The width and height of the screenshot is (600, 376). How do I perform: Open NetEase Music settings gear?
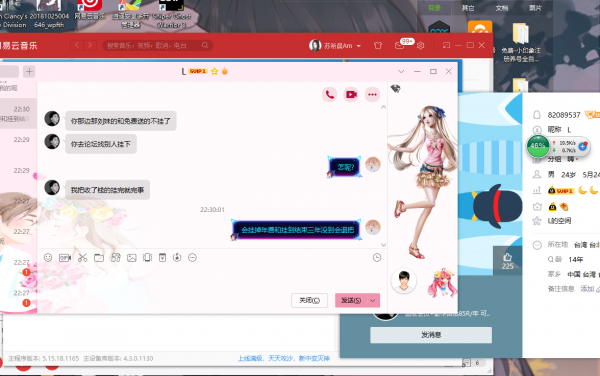pos(420,46)
